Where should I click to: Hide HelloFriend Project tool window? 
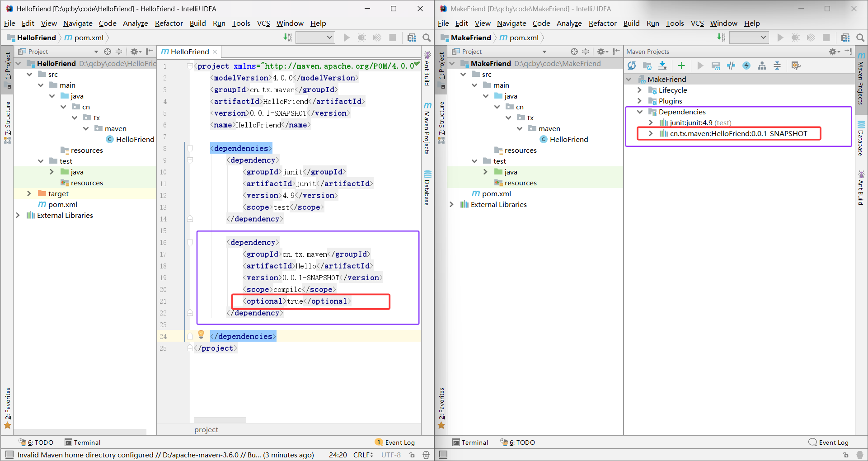pos(149,52)
